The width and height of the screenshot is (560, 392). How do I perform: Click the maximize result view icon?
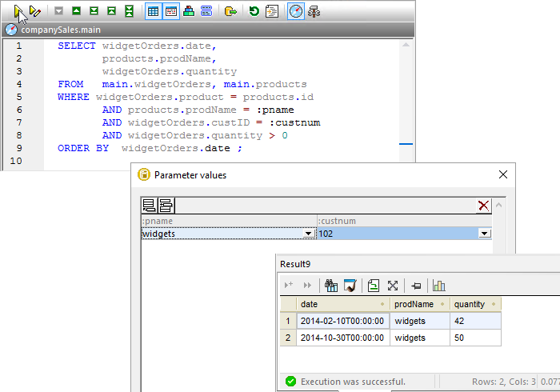[393, 286]
